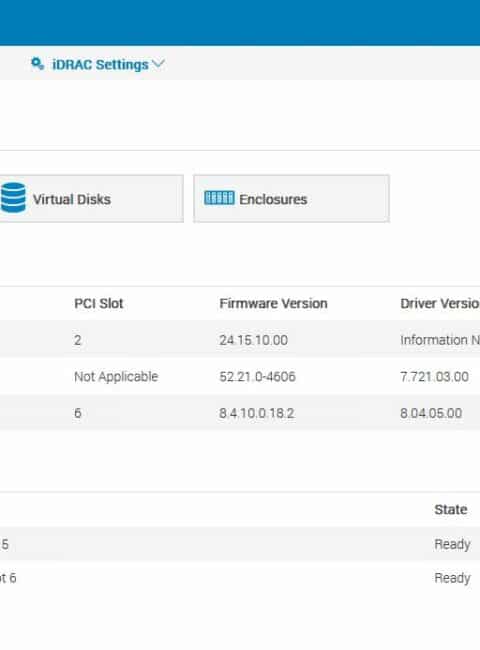Click the blue header banner
Screen dimensions: 480x650
[240, 23]
